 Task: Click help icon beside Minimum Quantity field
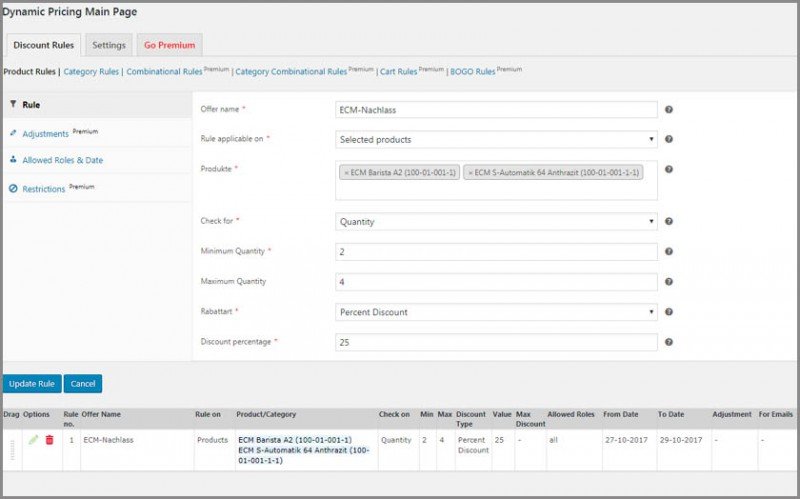(x=669, y=252)
